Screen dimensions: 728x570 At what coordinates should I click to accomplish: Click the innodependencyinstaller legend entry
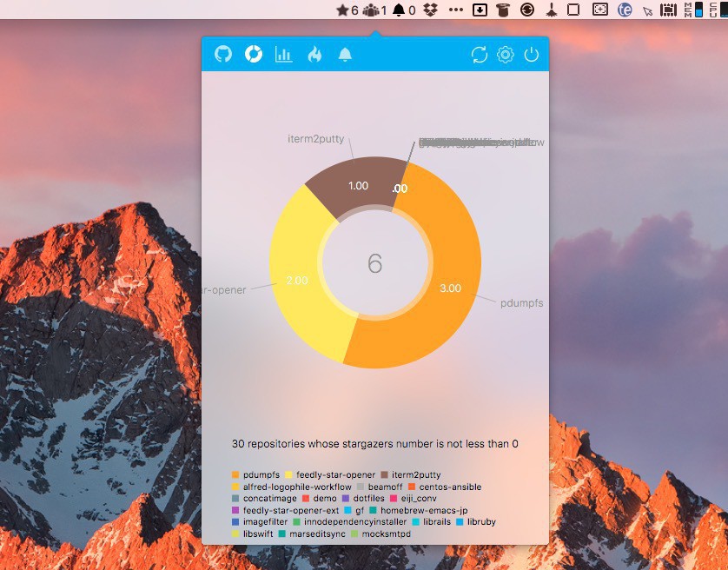[349, 521]
